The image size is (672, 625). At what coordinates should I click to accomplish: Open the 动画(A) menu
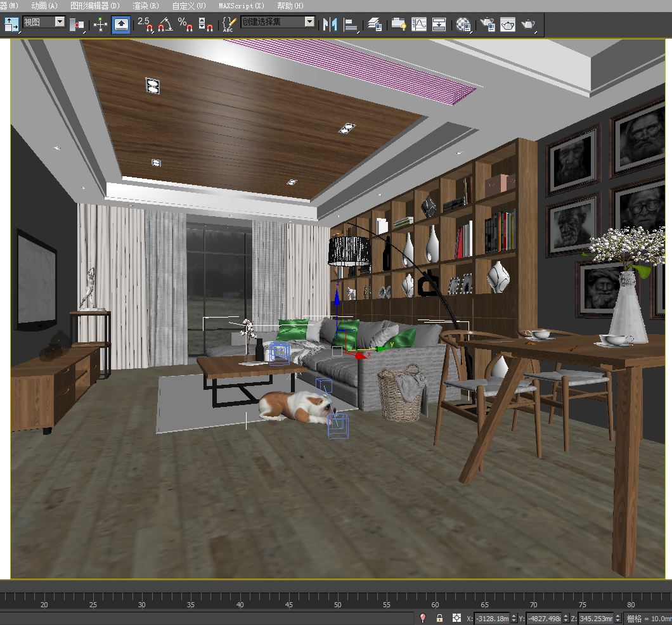(x=44, y=6)
